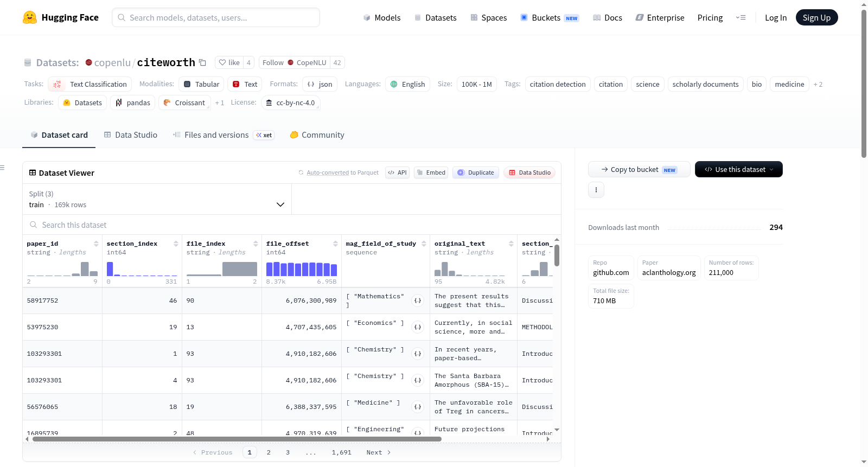868x467 pixels.
Task: Click the horizontal table scrollbar
Action: click(237, 439)
